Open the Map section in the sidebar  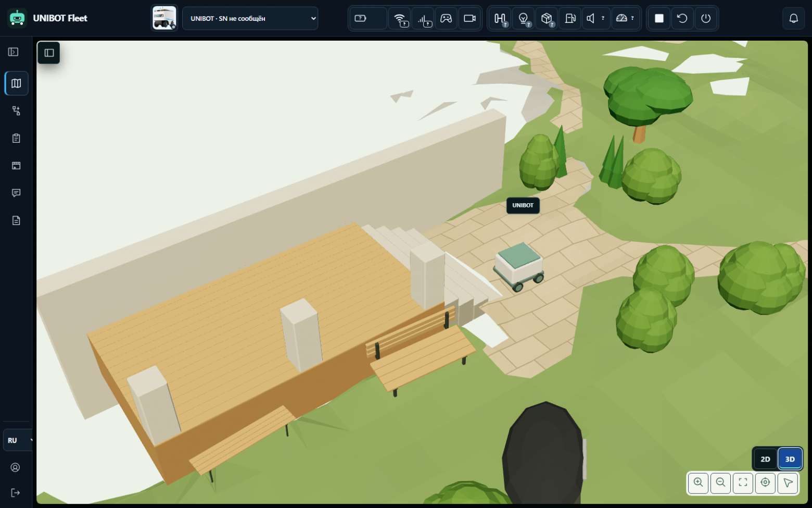tap(16, 83)
